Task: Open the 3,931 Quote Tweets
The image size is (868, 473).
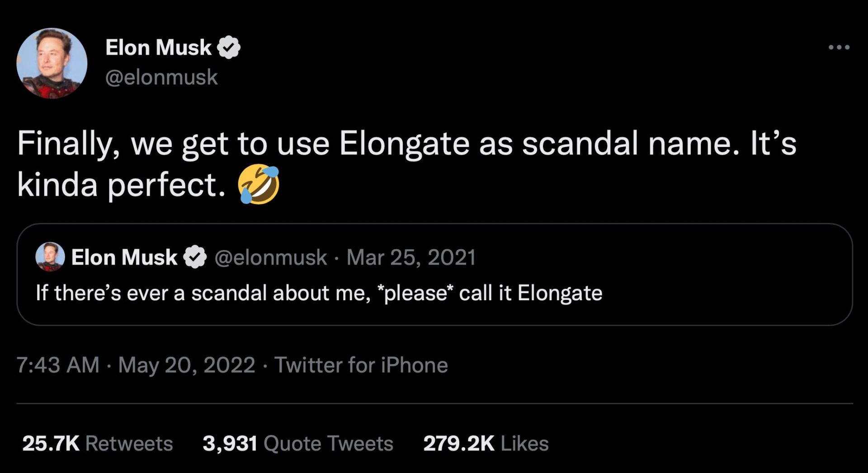Action: 297,444
